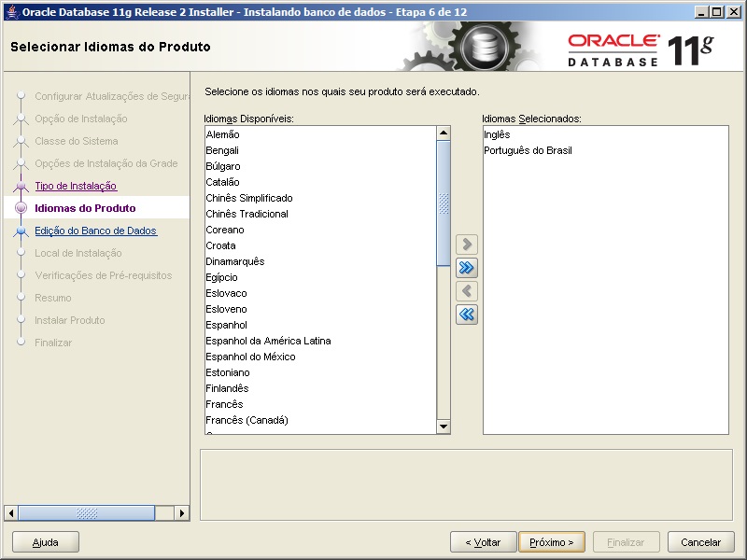Click the steps panel horizontal scrollbar thumb
Viewport: 747px width, 560px height.
(x=87, y=512)
